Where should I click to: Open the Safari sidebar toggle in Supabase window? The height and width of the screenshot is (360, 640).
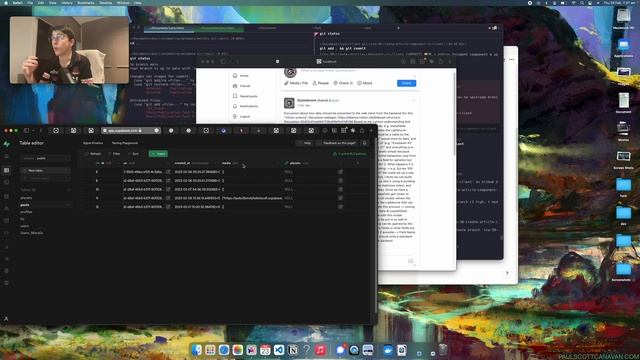pos(27,131)
